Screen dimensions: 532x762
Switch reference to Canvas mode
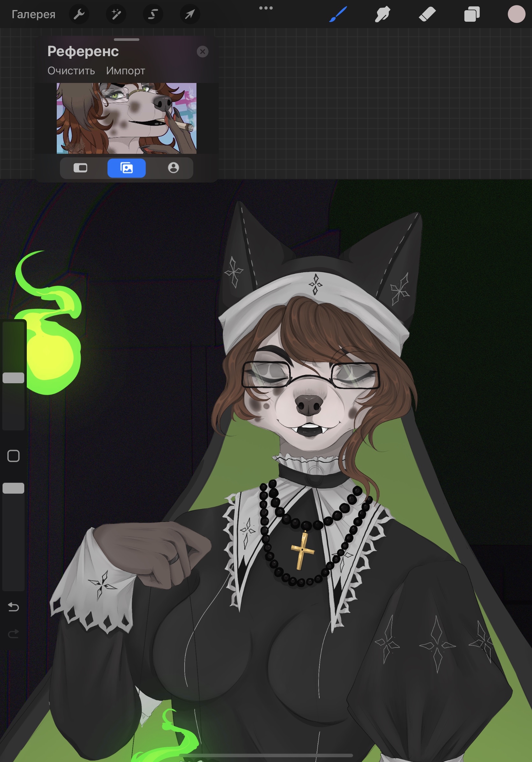click(80, 168)
